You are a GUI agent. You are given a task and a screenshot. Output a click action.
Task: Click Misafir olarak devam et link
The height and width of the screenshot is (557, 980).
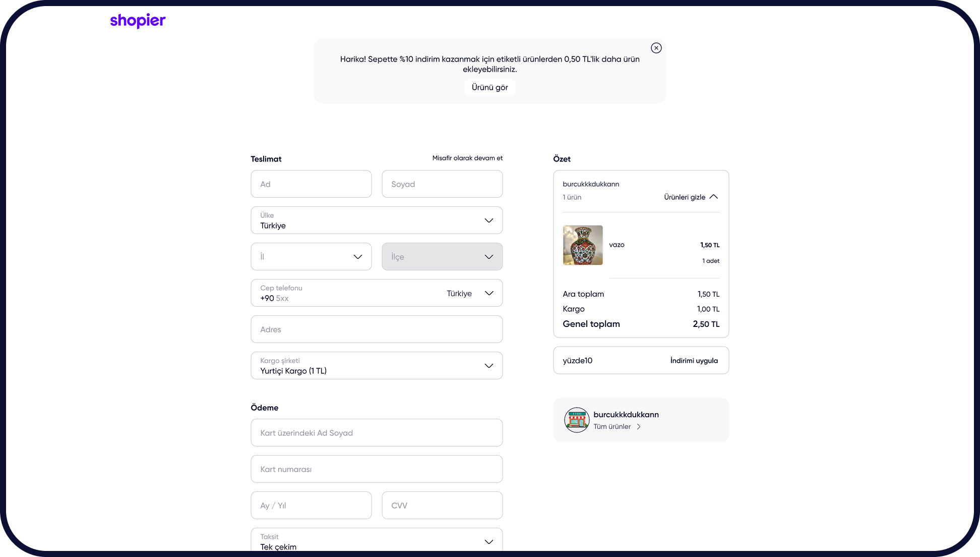(467, 158)
